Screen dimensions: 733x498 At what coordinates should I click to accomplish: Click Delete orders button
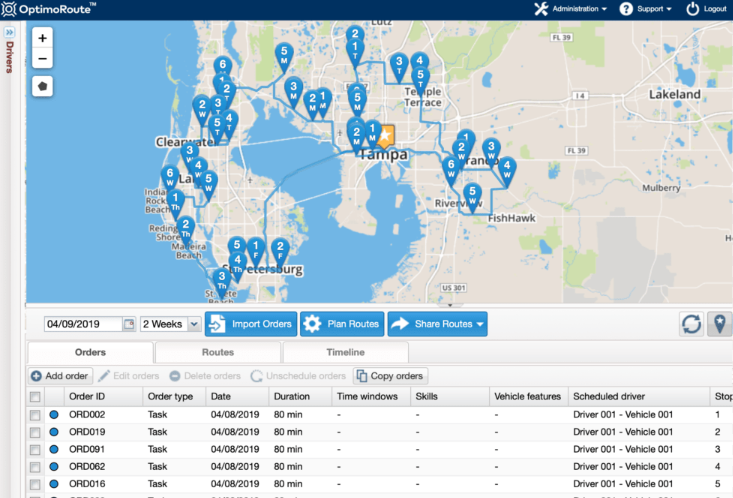[x=205, y=376]
